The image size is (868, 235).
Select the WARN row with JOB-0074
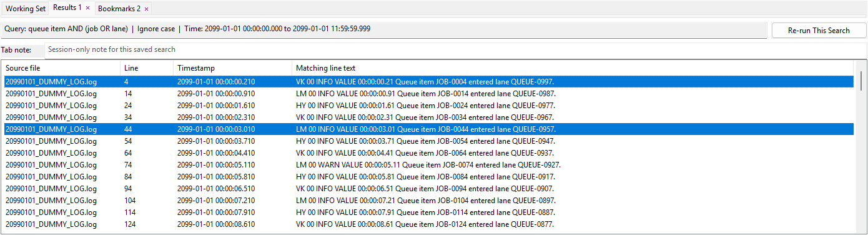(428, 165)
